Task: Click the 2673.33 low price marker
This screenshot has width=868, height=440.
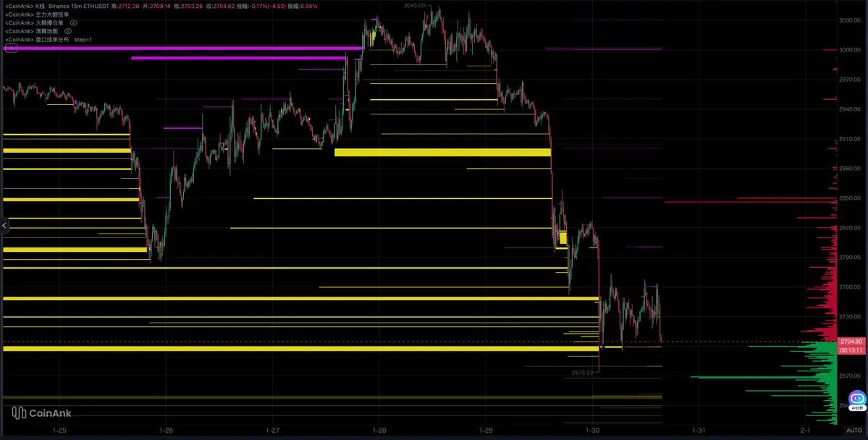Action: [582, 373]
